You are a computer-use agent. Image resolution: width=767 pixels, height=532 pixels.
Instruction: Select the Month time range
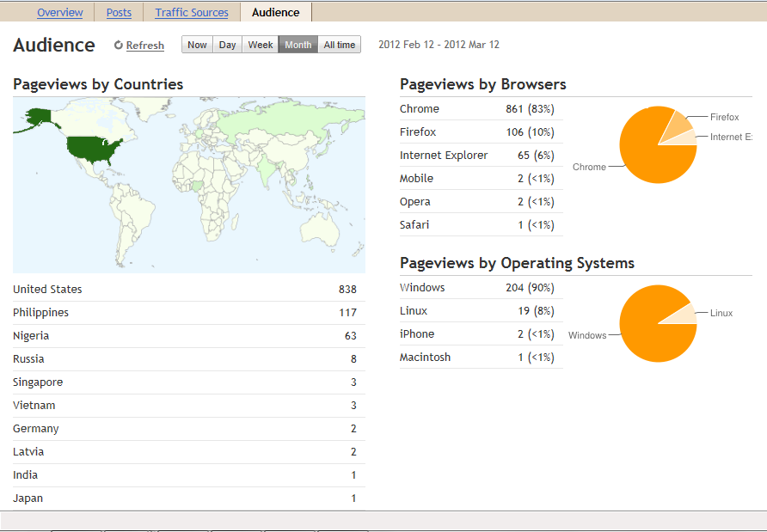tap(298, 45)
